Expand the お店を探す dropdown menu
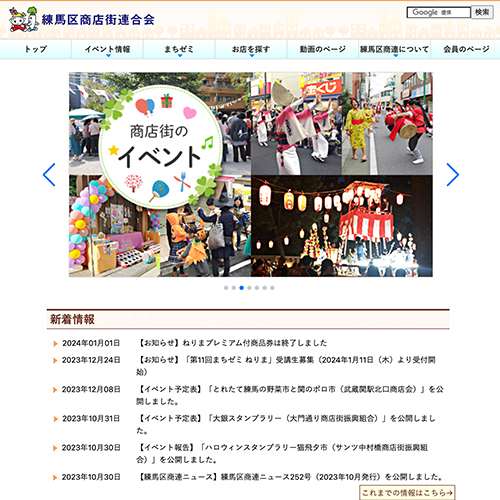The image size is (500, 500). click(251, 49)
